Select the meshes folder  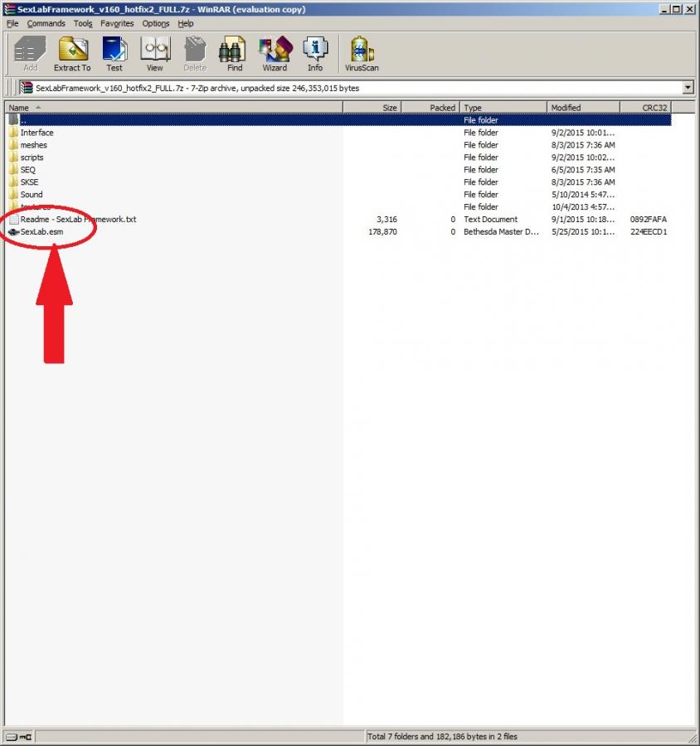[33, 145]
